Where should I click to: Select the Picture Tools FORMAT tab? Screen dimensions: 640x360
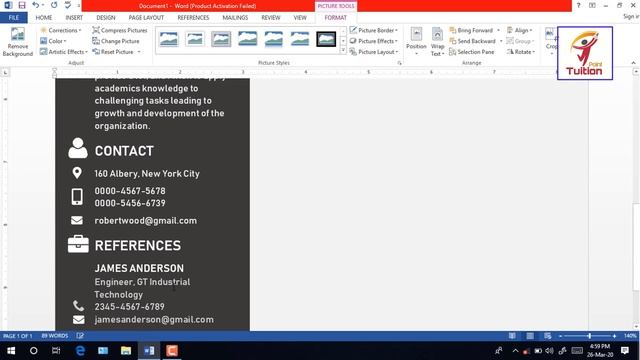336,18
